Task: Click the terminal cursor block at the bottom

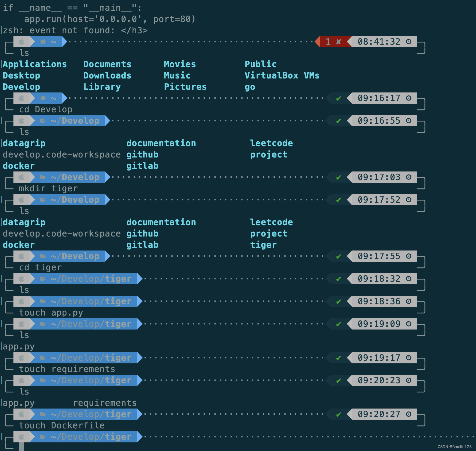Action: 22,446
